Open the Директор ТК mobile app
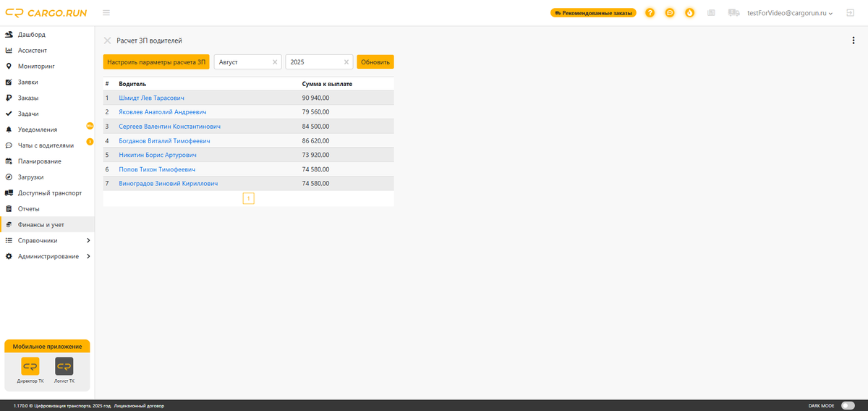Image resolution: width=868 pixels, height=411 pixels. click(x=30, y=370)
